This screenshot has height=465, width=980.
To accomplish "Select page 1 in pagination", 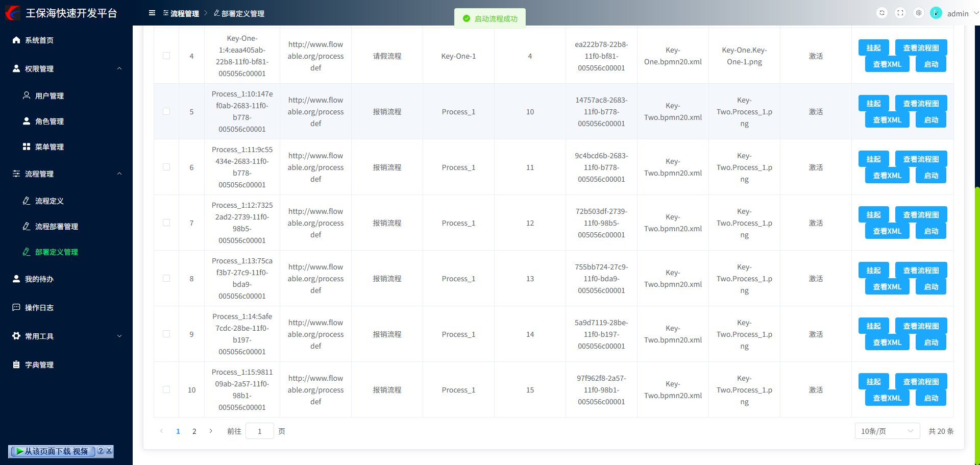I will click(178, 431).
